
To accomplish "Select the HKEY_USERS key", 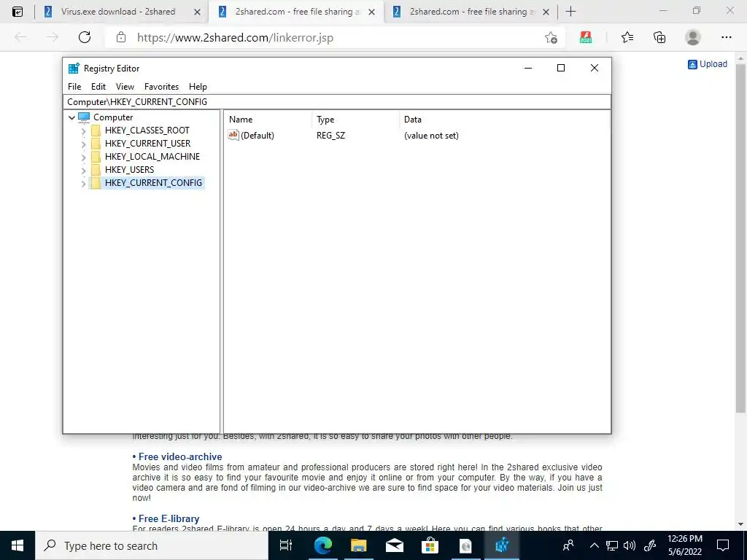I will [x=130, y=169].
